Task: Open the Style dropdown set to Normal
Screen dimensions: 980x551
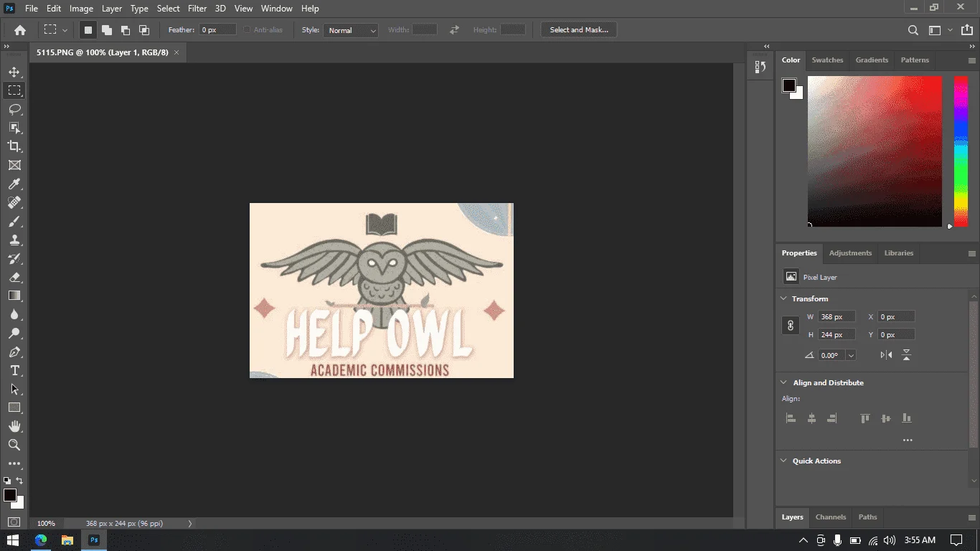Action: tap(351, 30)
